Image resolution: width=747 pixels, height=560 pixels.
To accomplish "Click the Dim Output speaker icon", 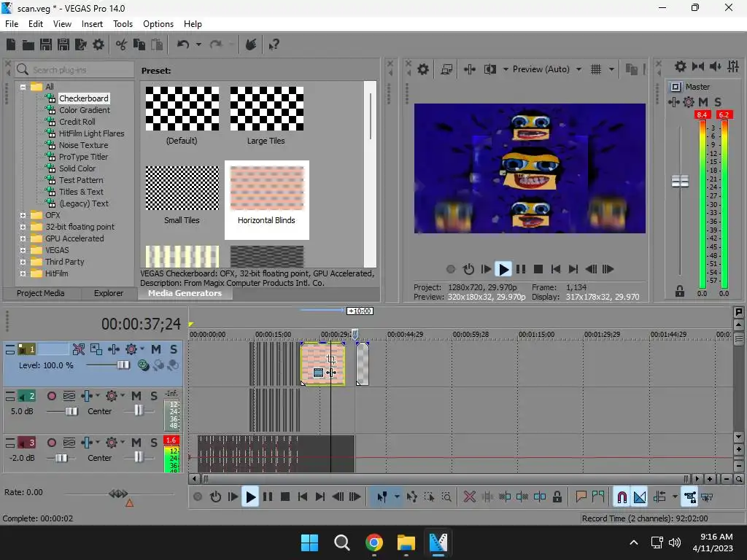I will tap(715, 66).
